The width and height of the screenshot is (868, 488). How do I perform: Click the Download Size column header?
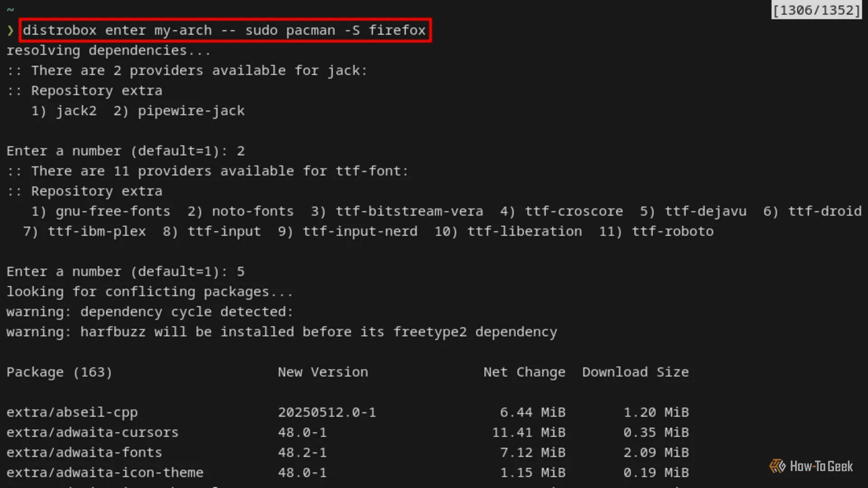click(635, 372)
